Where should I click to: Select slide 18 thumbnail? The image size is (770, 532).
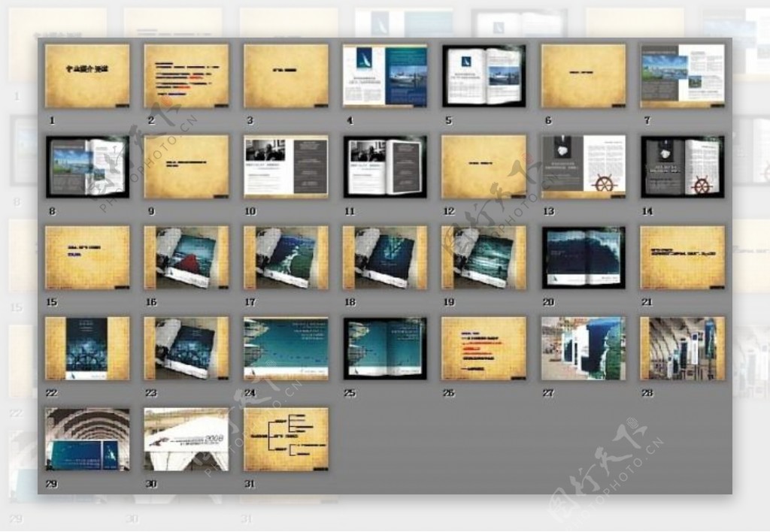385,258
